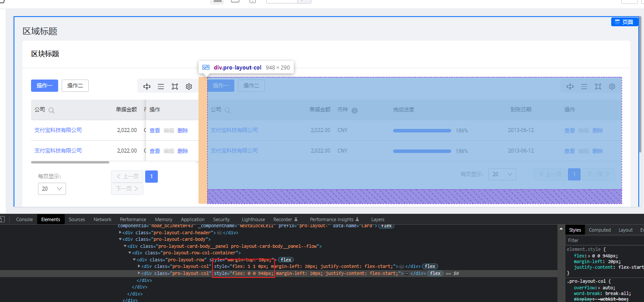This screenshot has height=302, width=644.
Task: Click 删除 in first row of left table
Action: pos(183,131)
